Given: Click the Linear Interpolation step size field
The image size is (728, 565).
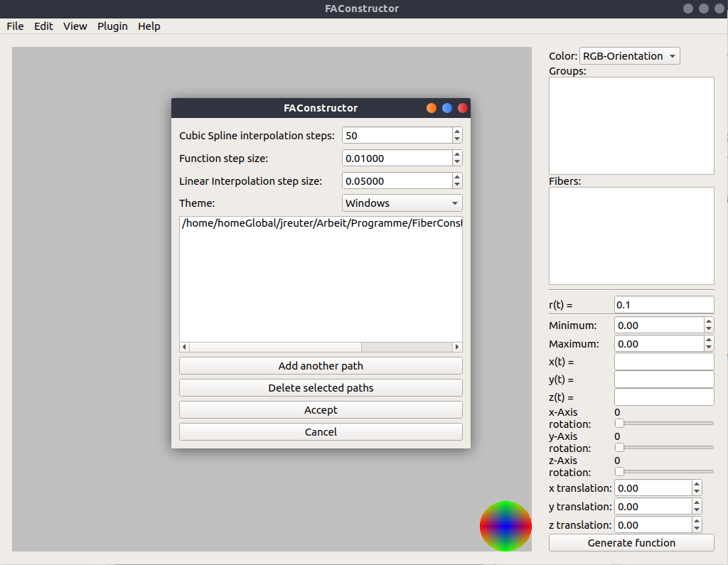Looking at the screenshot, I should [397, 181].
